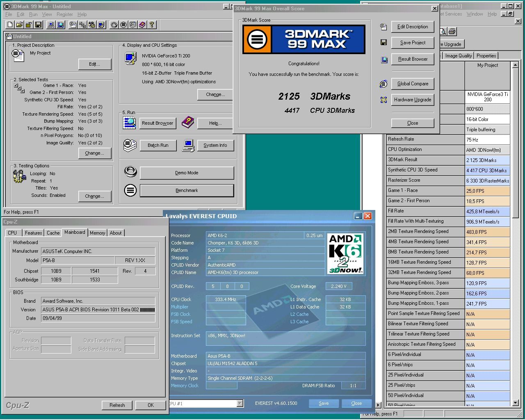Open the Features tab in Cpu-Z

tap(33, 233)
